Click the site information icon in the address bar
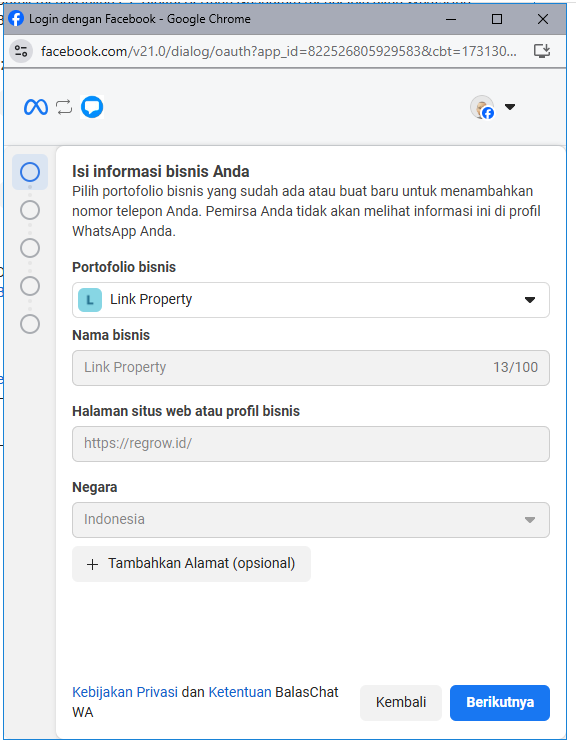 (21, 51)
